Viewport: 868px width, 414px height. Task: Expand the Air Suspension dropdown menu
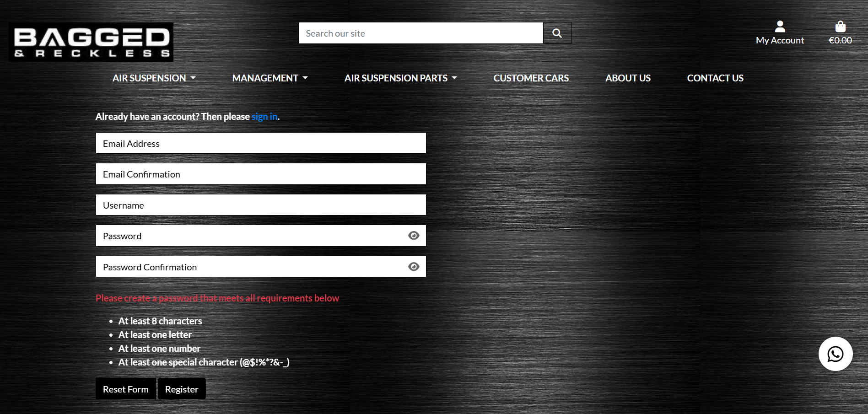(x=154, y=78)
